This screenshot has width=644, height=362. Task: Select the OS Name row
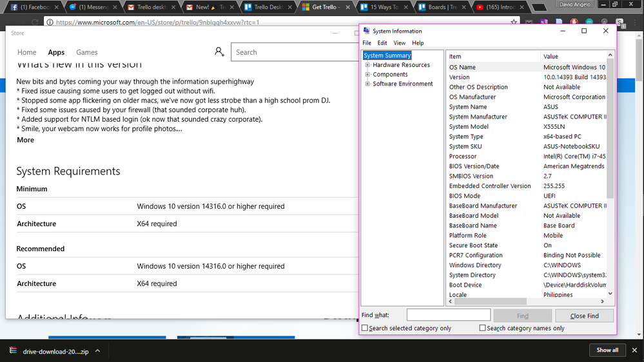pos(527,67)
